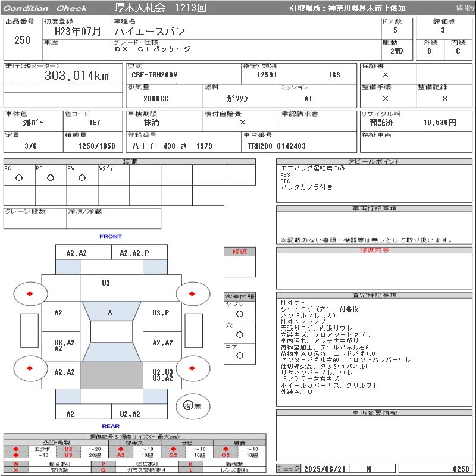Select the red U2 legend code cell
The height and width of the screenshot is (476, 476).
tap(68, 449)
